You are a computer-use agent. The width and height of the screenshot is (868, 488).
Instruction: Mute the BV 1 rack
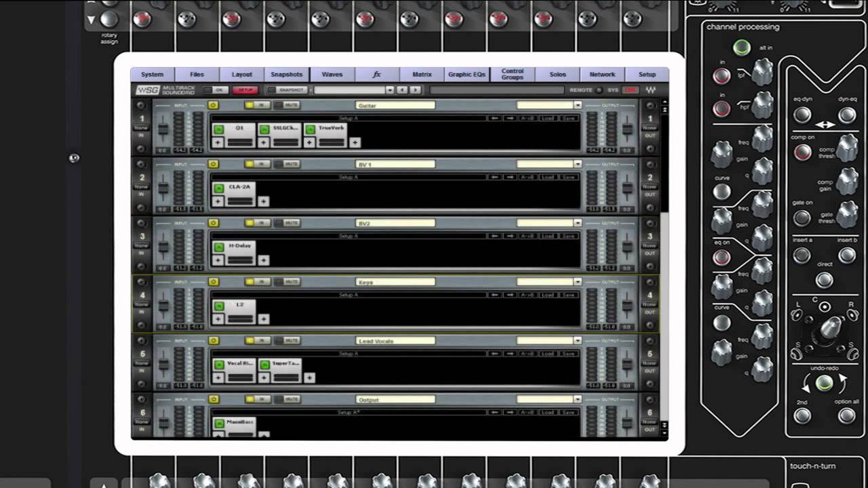tap(288, 164)
